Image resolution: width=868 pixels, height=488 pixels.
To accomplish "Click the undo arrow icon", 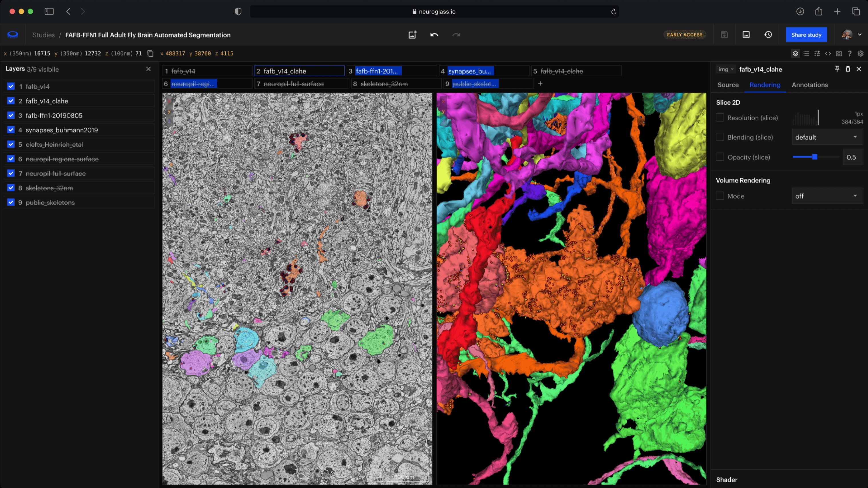I will pos(434,34).
